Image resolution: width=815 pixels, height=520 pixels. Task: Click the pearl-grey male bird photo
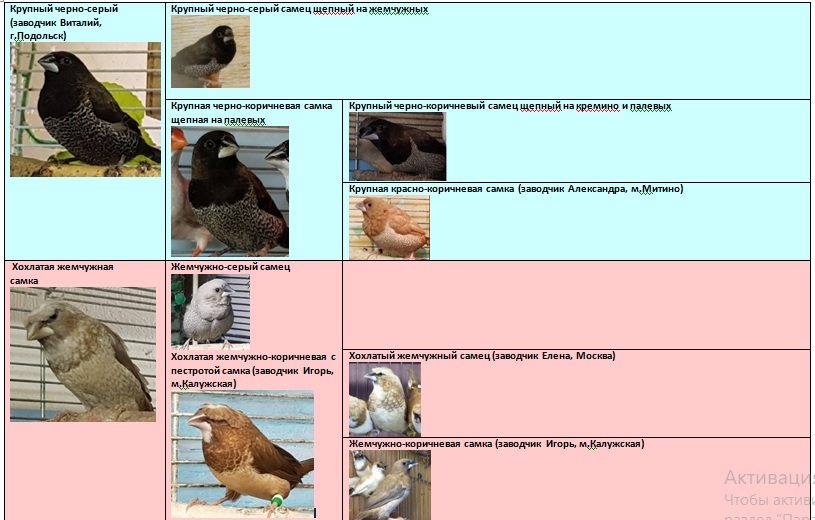click(x=210, y=311)
